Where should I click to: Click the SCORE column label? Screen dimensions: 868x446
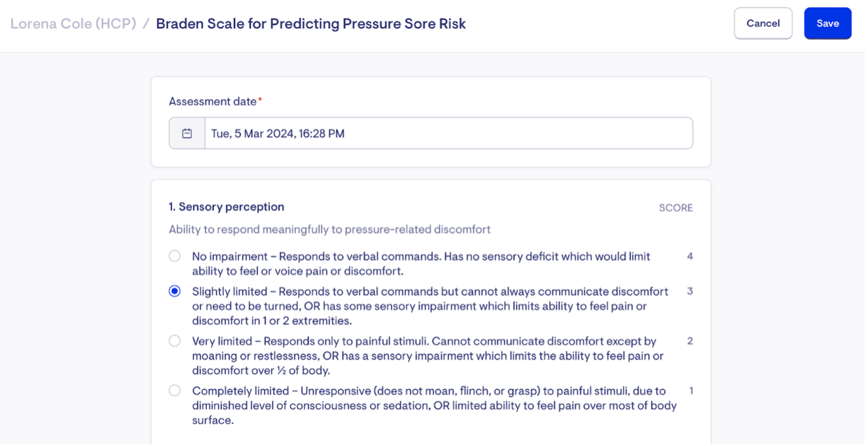675,208
